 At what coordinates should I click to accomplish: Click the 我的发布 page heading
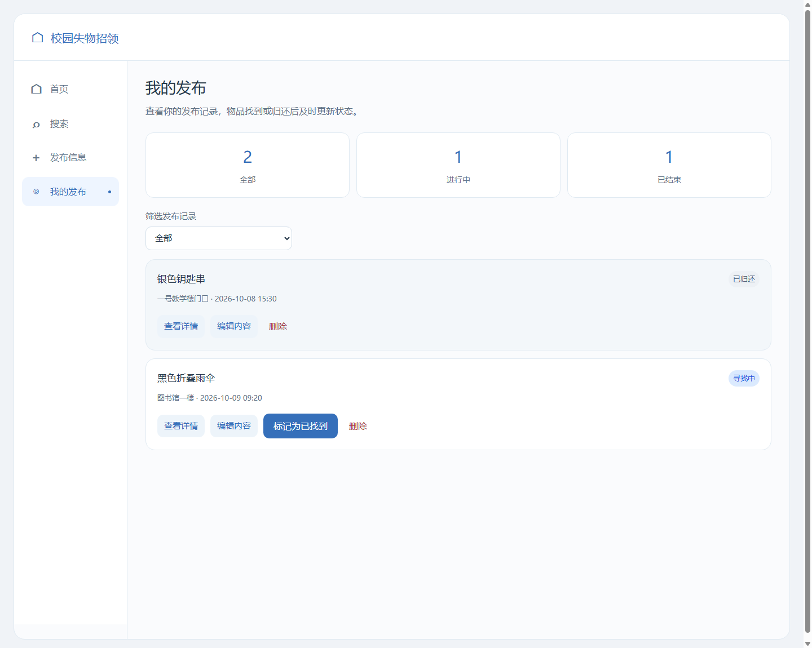176,88
